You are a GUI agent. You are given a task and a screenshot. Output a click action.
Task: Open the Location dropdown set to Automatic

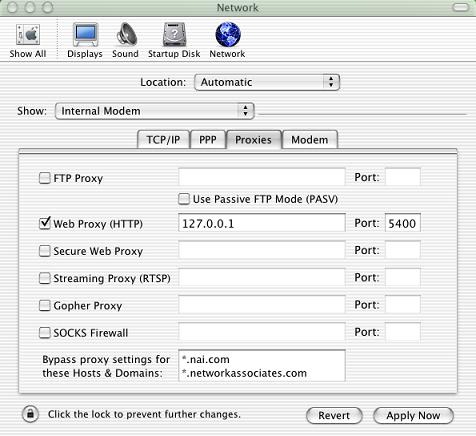click(x=267, y=82)
